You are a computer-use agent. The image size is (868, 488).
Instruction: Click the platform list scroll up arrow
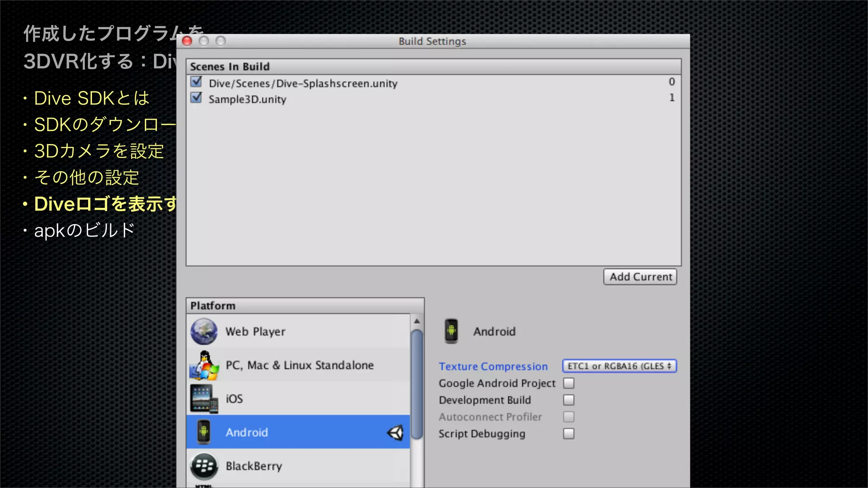tap(417, 321)
